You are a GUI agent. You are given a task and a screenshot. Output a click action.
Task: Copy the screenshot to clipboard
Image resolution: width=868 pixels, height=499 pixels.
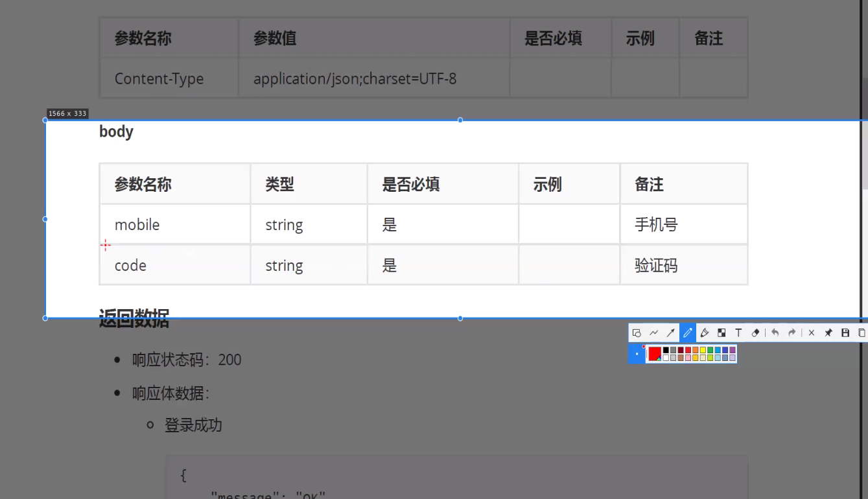click(862, 332)
